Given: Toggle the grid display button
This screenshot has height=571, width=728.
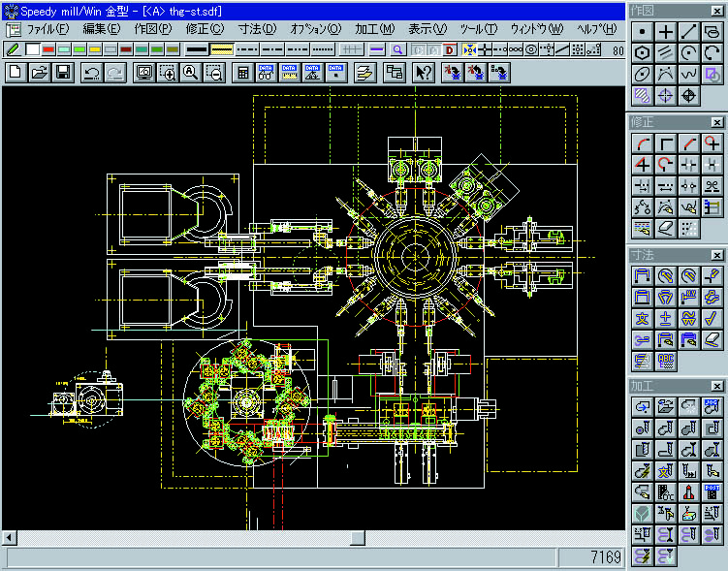Looking at the screenshot, I should pyautogui.click(x=354, y=48).
